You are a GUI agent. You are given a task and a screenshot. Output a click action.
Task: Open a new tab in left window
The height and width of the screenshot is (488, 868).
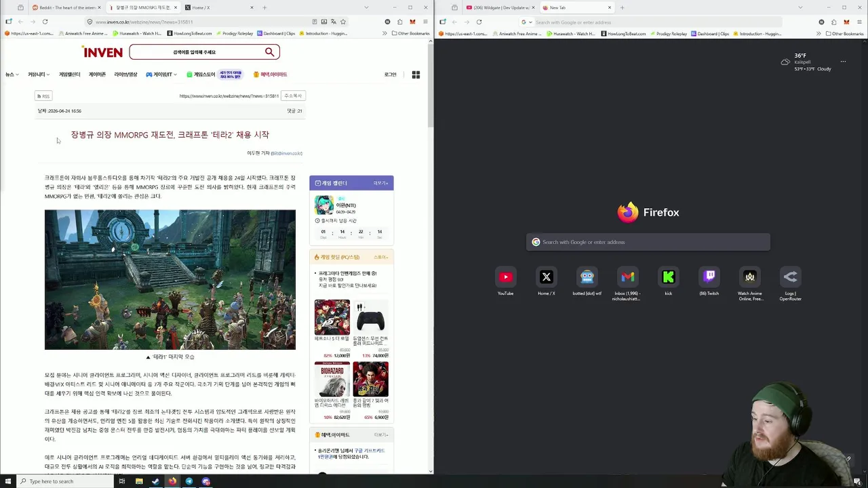pos(264,7)
